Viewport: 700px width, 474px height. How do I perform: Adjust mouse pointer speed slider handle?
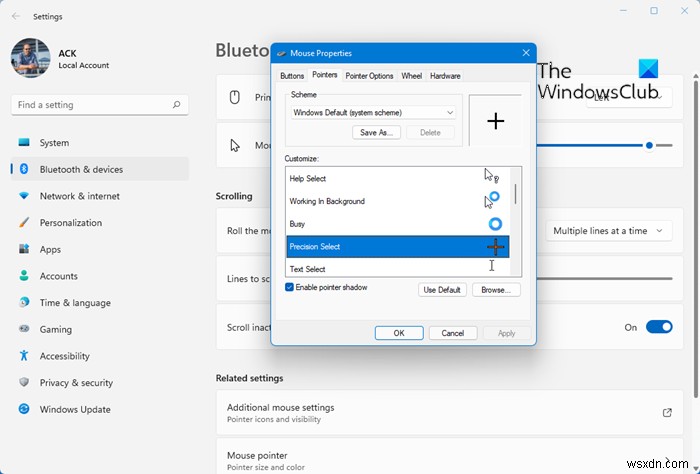649,145
